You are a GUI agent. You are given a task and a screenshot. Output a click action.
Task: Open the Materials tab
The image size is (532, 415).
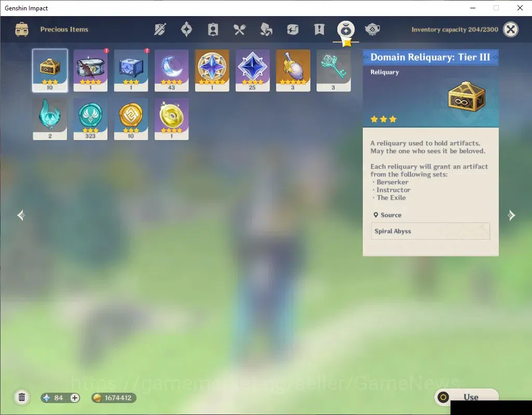(x=266, y=30)
